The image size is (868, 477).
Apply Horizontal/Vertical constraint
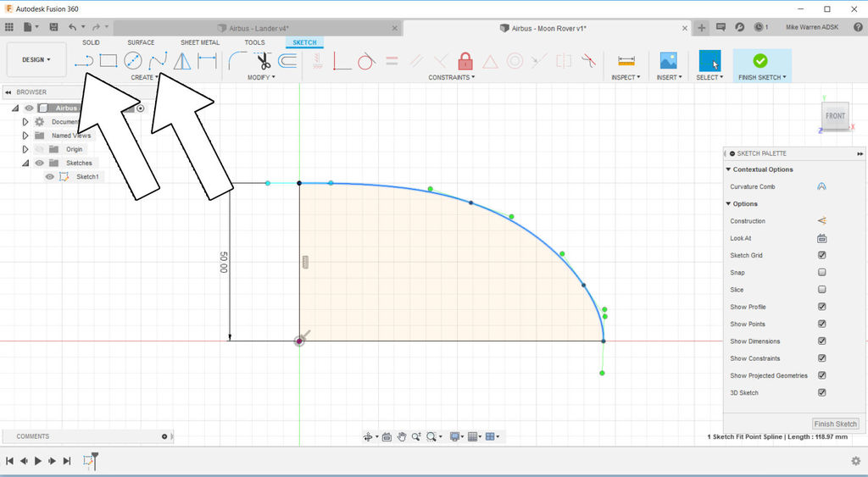[317, 61]
